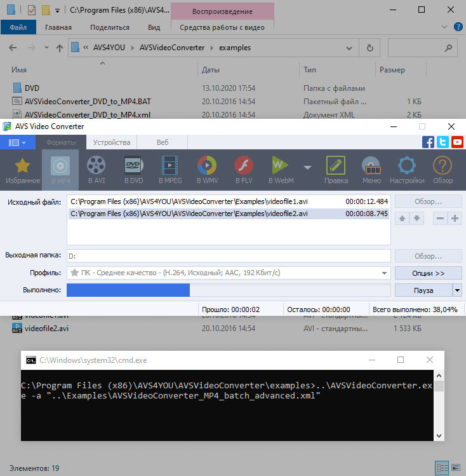
Task: Switch to the Форматы tab
Action: [61, 142]
